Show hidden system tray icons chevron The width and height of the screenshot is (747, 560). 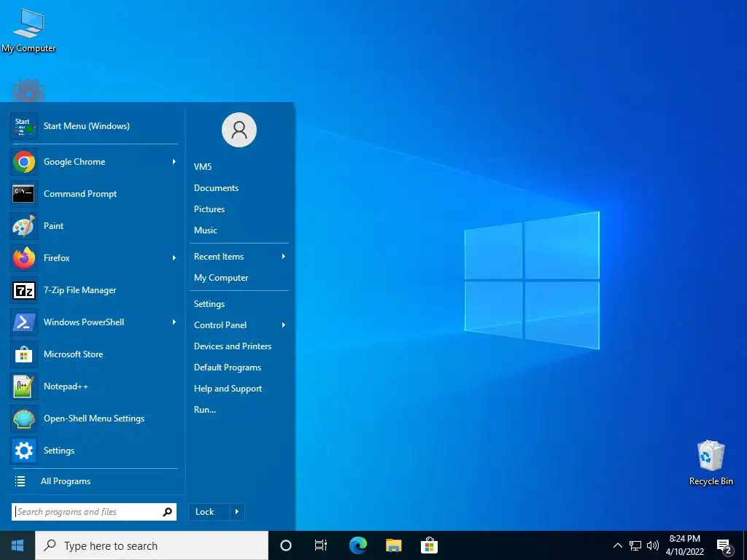[x=617, y=545]
